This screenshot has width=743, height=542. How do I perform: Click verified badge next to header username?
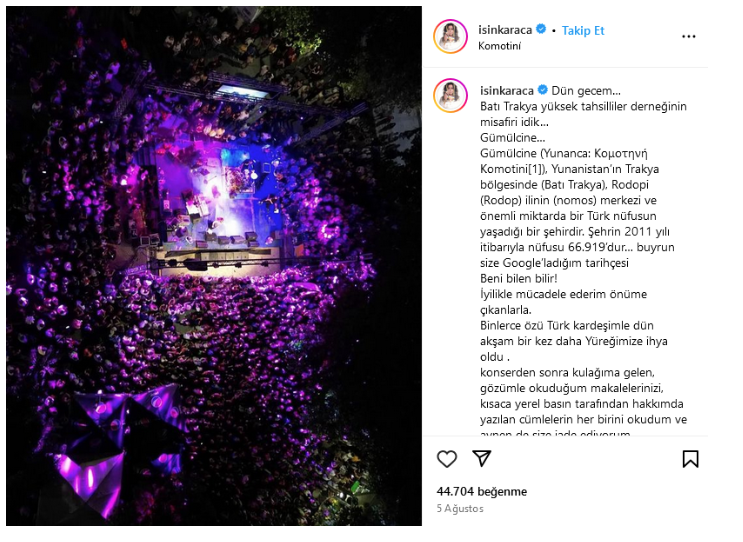point(541,29)
